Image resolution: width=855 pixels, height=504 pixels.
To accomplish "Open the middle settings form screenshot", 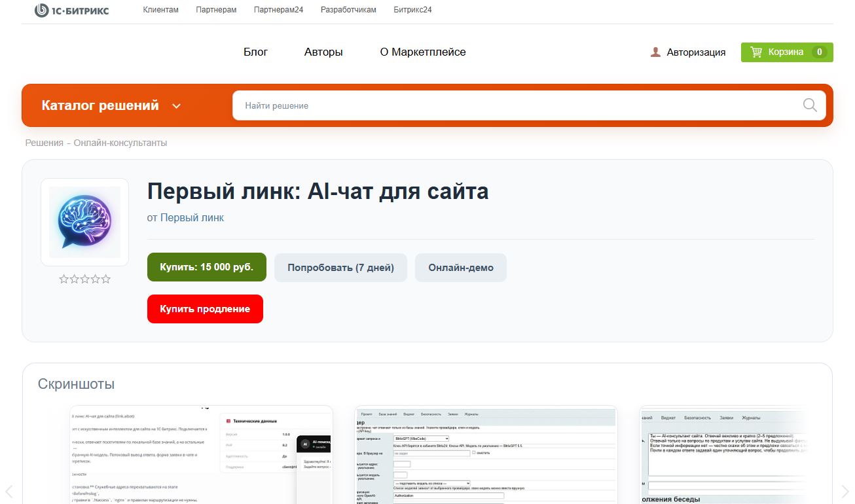I will point(486,454).
